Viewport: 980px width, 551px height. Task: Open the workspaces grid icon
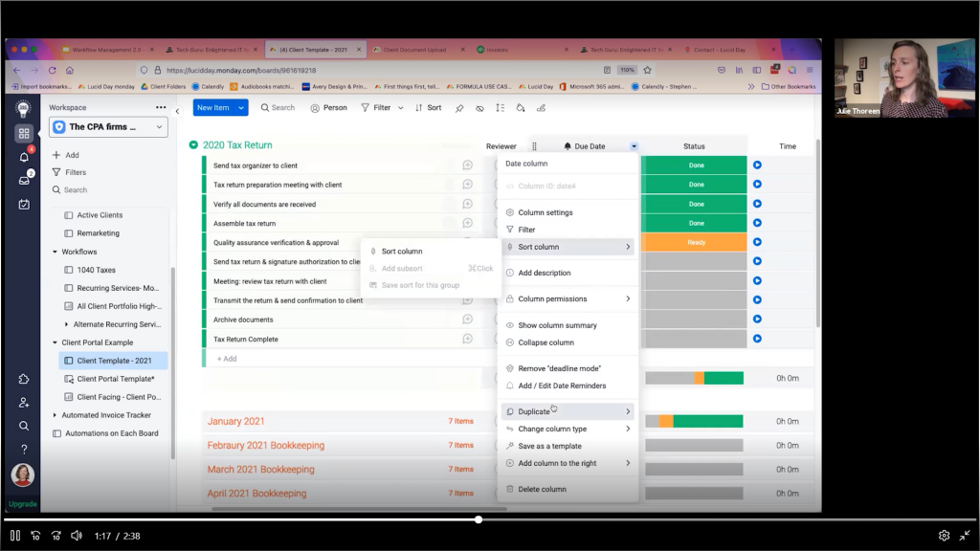tap(24, 133)
